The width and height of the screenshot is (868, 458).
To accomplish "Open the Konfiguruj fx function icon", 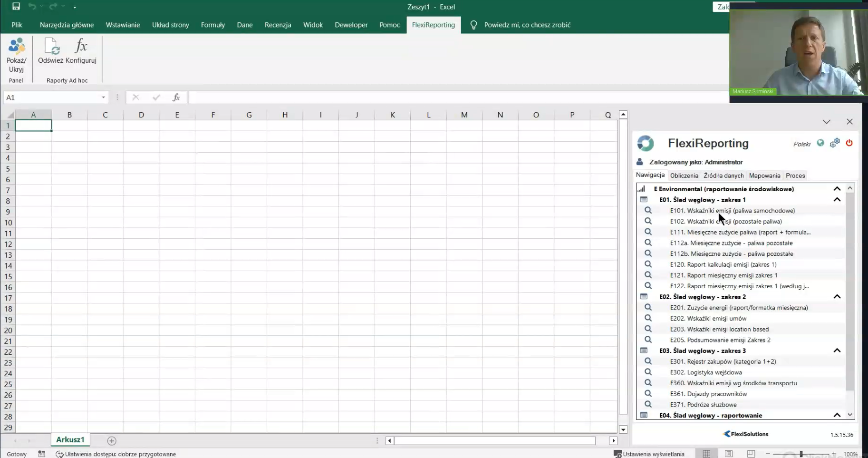I will (81, 47).
